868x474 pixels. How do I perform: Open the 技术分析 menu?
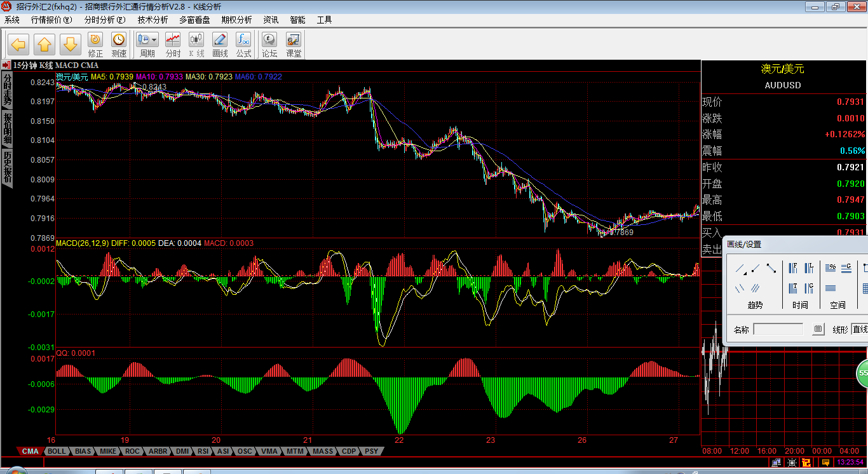153,20
